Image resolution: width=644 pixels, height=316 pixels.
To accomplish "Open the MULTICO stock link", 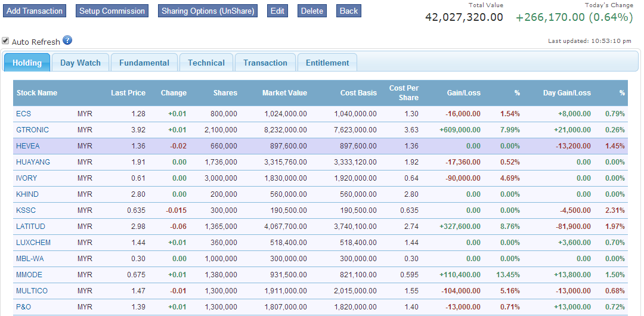I will (x=32, y=290).
